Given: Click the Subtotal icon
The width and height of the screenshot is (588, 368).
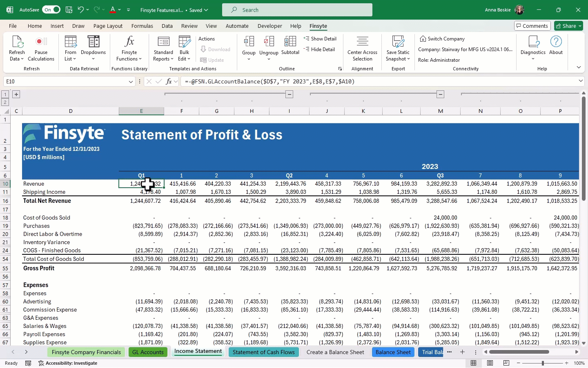Looking at the screenshot, I should [x=290, y=42].
